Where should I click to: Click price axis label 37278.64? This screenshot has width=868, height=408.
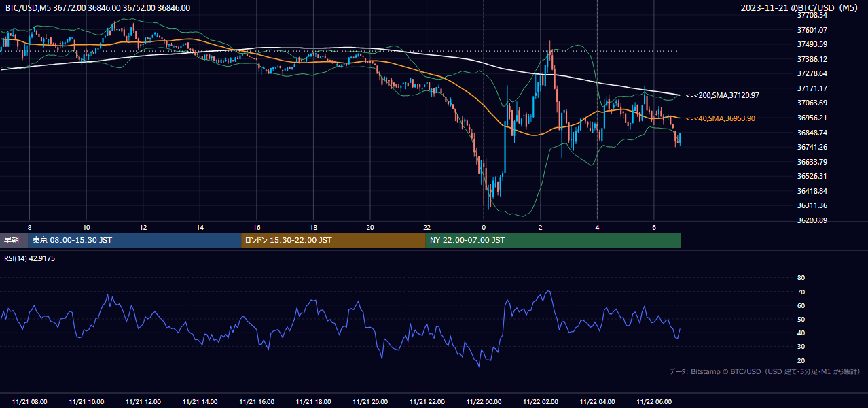(x=812, y=73)
